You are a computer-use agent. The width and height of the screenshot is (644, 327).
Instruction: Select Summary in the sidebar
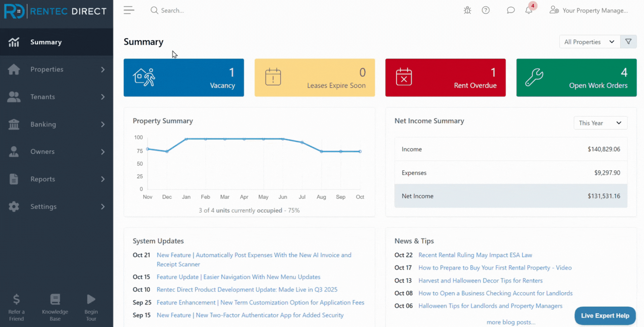(x=57, y=42)
